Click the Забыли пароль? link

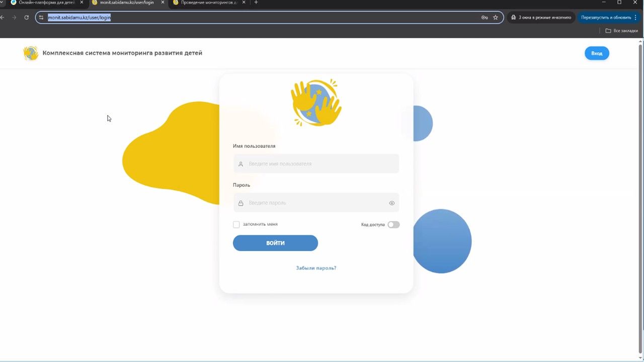point(316,268)
